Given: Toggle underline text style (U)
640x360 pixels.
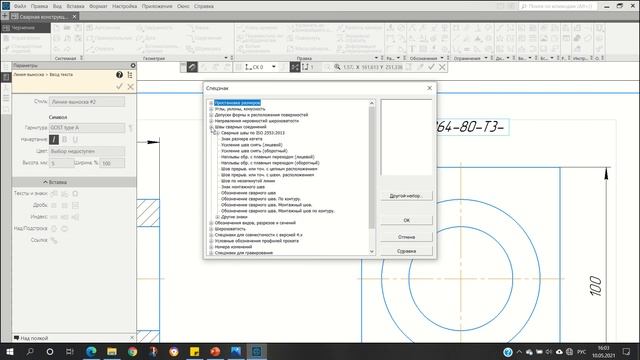Looking at the screenshot, I should coord(75,140).
